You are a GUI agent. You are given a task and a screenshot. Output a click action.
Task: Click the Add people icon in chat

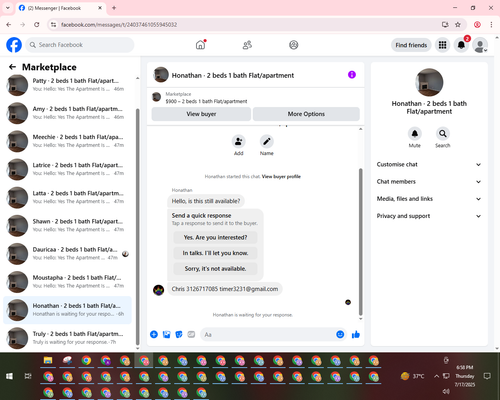tap(238, 142)
